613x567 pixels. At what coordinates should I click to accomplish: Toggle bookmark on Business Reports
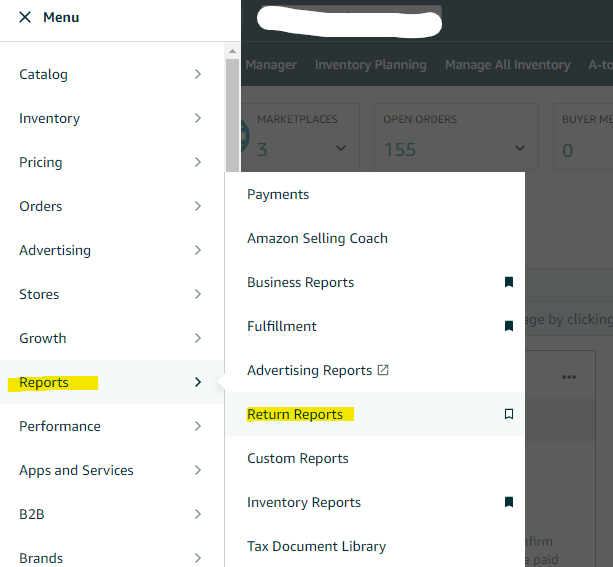pyautogui.click(x=509, y=282)
